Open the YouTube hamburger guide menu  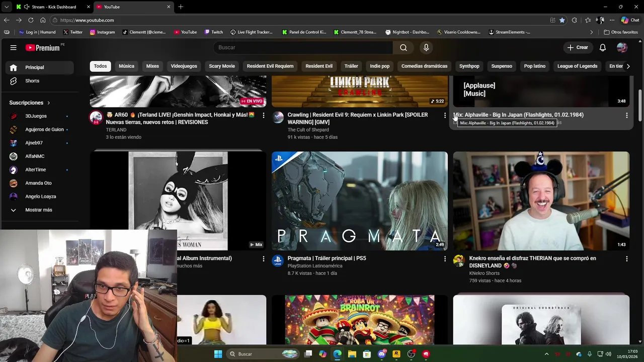point(14,48)
